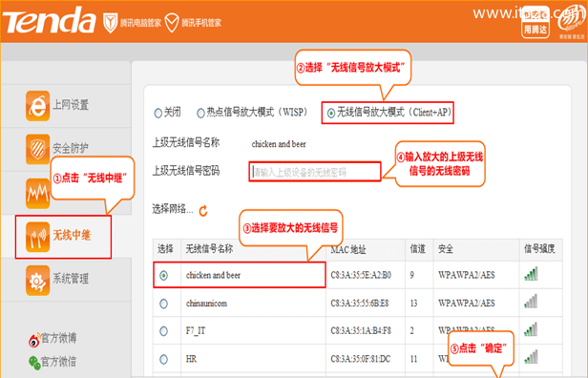Click upstream SSID value chicken and beer

coord(279,144)
